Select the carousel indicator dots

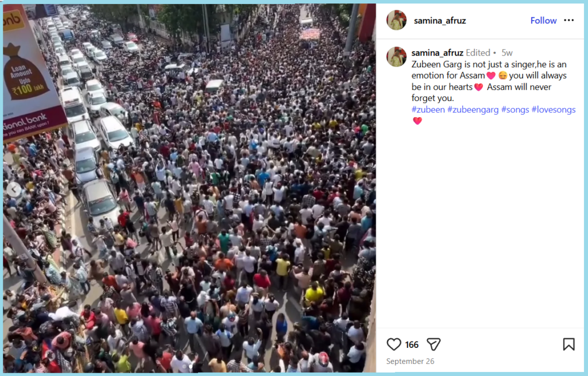coord(188,366)
